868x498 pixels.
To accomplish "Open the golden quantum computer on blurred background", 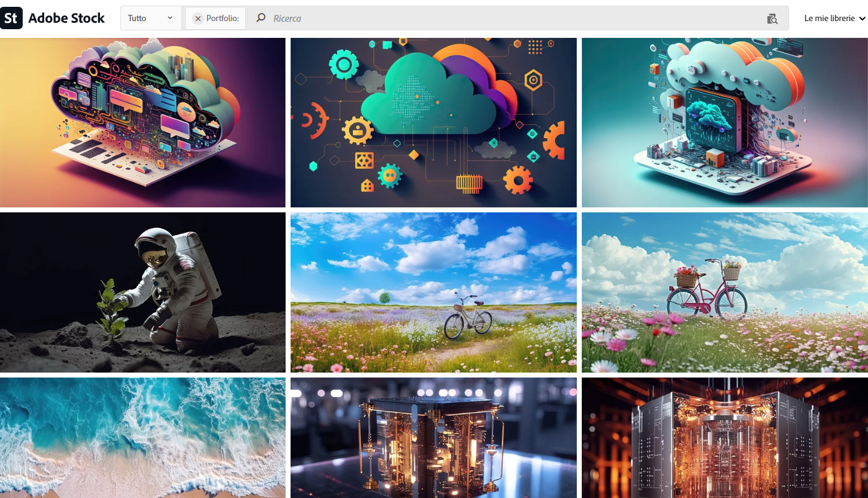I will [433, 438].
